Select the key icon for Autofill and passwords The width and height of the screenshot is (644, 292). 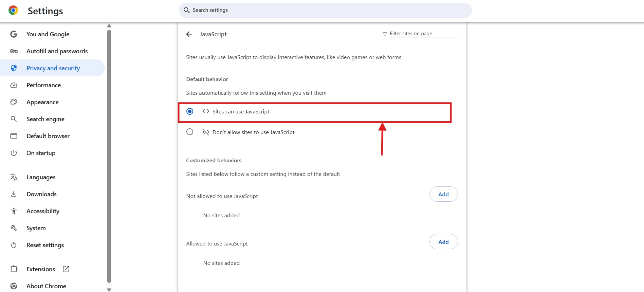pyautogui.click(x=14, y=51)
